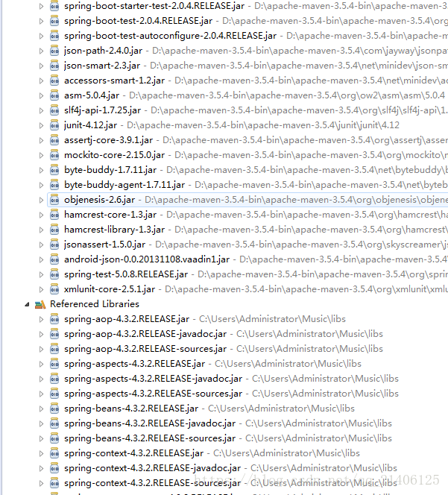The image size is (448, 495).
Task: Expand the asm-5.0.4.jar node
Action: click(x=41, y=95)
